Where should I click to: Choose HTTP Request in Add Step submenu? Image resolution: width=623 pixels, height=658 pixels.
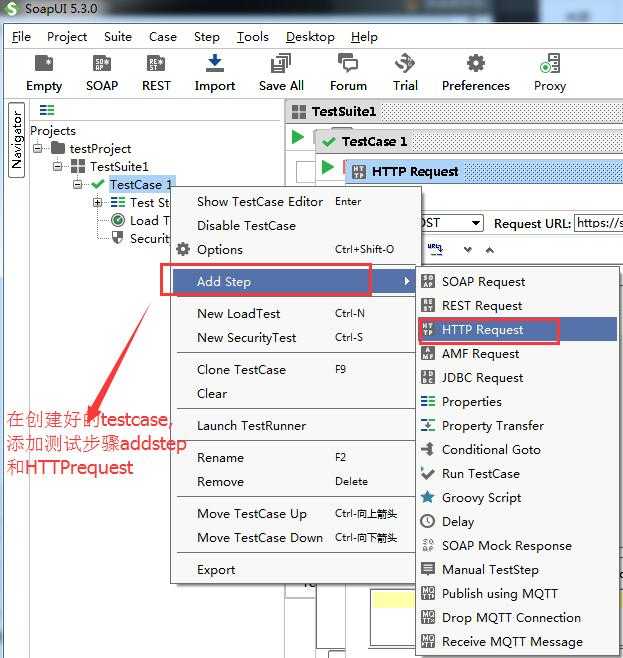(x=517, y=330)
